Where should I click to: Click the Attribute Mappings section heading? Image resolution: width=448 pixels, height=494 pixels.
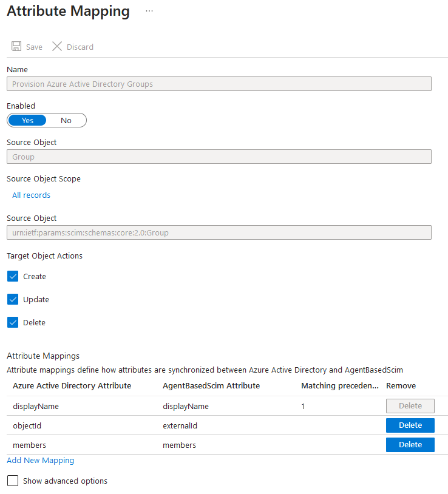coord(43,356)
